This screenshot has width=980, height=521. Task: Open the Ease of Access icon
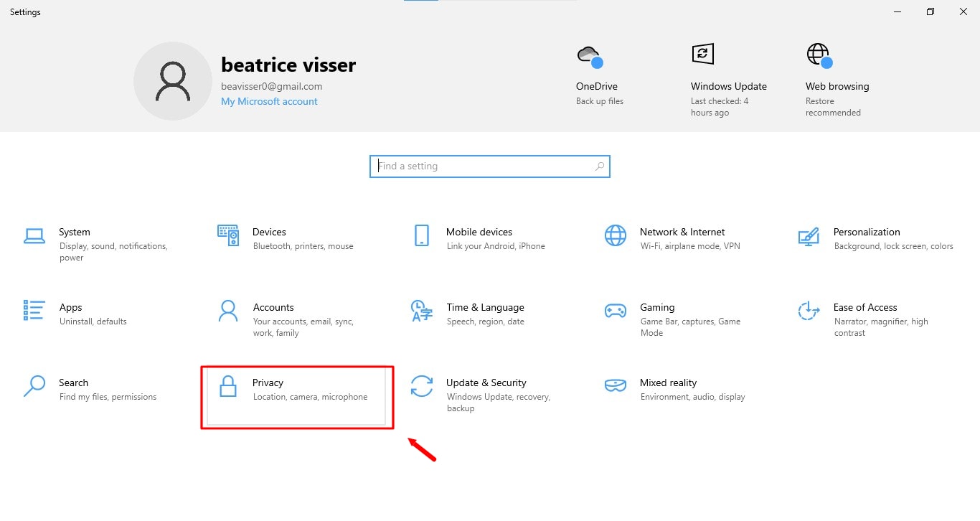pos(809,311)
